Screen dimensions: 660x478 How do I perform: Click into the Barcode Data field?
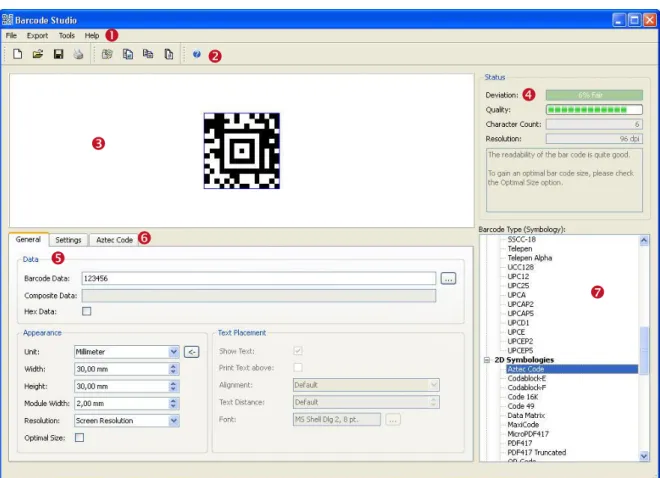(x=259, y=279)
